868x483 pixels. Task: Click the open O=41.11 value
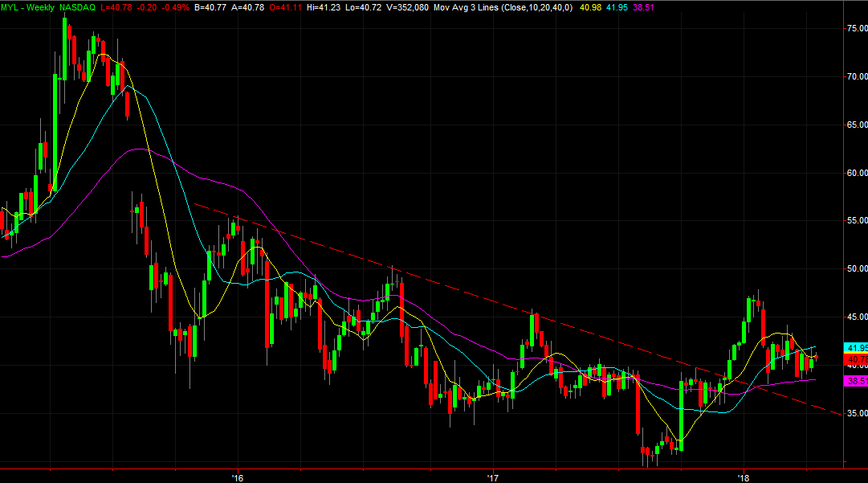pyautogui.click(x=285, y=8)
